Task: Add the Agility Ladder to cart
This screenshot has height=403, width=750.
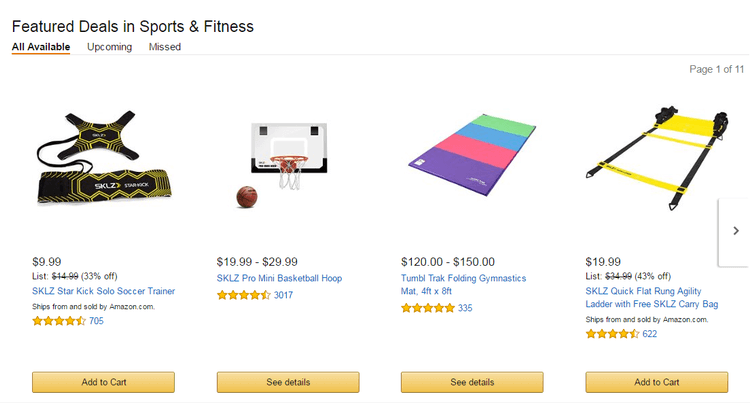Action: pos(656,382)
